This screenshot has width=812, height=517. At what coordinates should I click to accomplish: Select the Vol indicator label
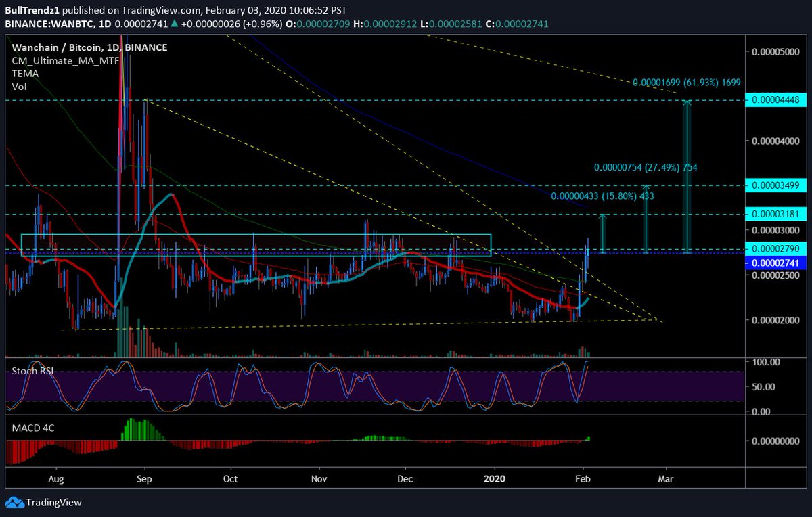click(x=19, y=87)
